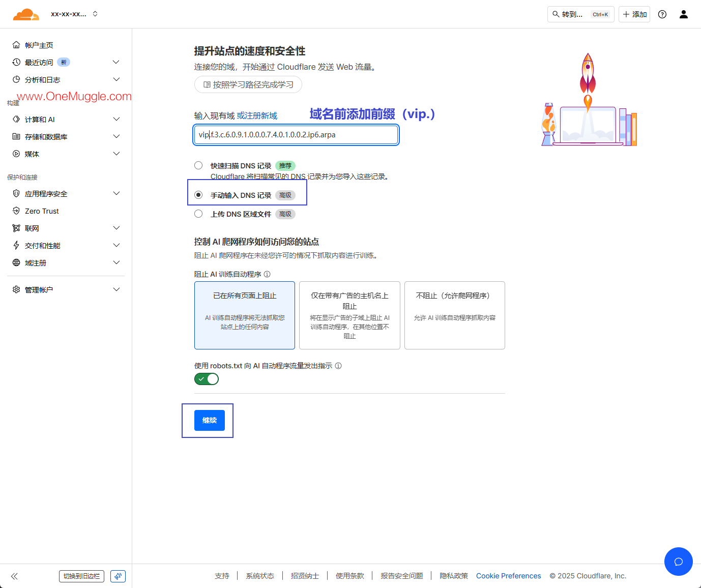Choose the 仅在带有广告的主机名上阻止 option card
Screen dimensions: 701x588
click(x=349, y=315)
